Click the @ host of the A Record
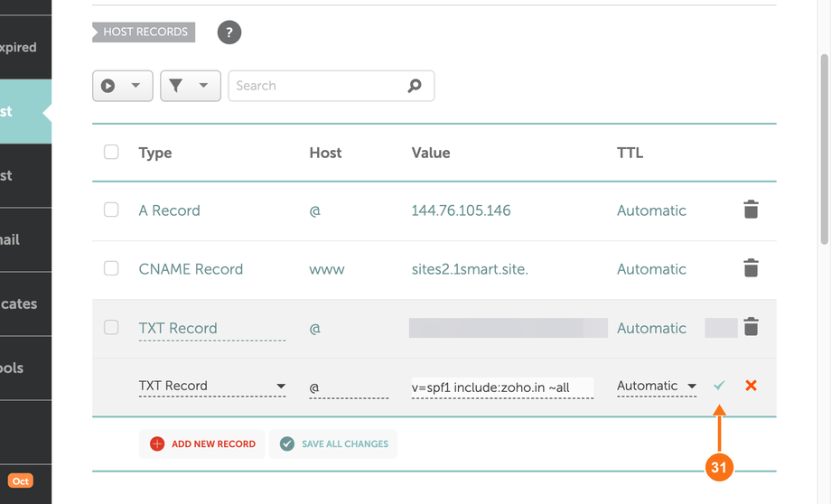Viewport: 831px width, 504px height. click(315, 211)
